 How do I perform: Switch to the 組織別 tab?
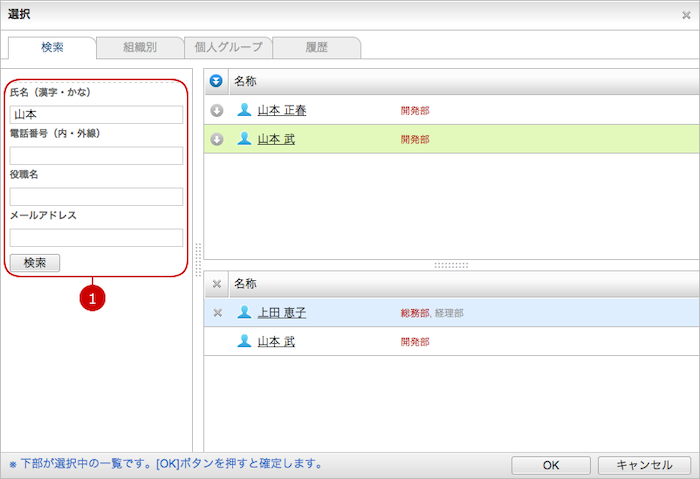click(140, 47)
